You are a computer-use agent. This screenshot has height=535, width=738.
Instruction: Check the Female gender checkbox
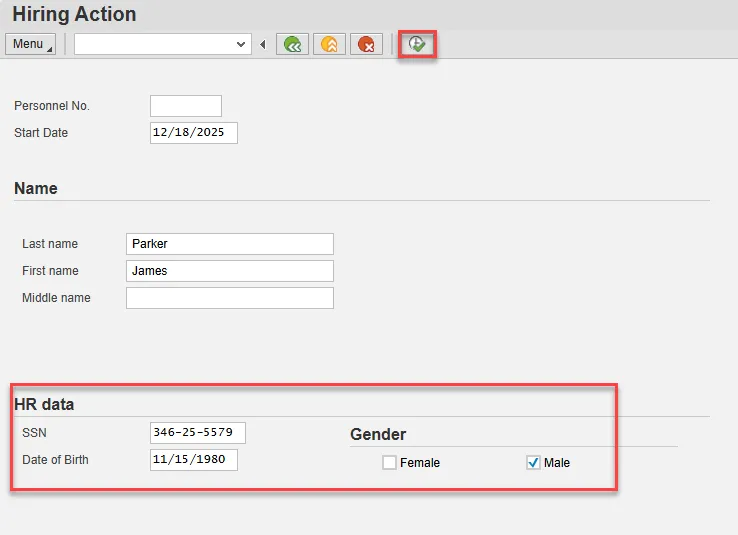pyautogui.click(x=389, y=463)
